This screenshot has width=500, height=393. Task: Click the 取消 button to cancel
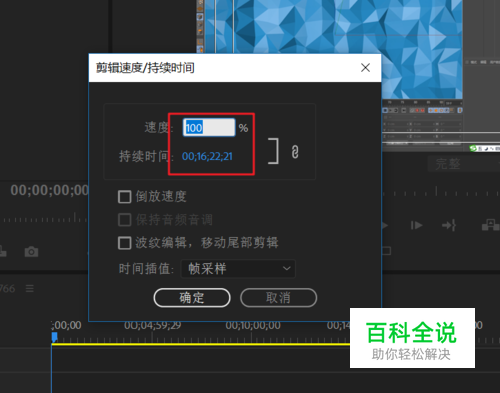tap(278, 298)
